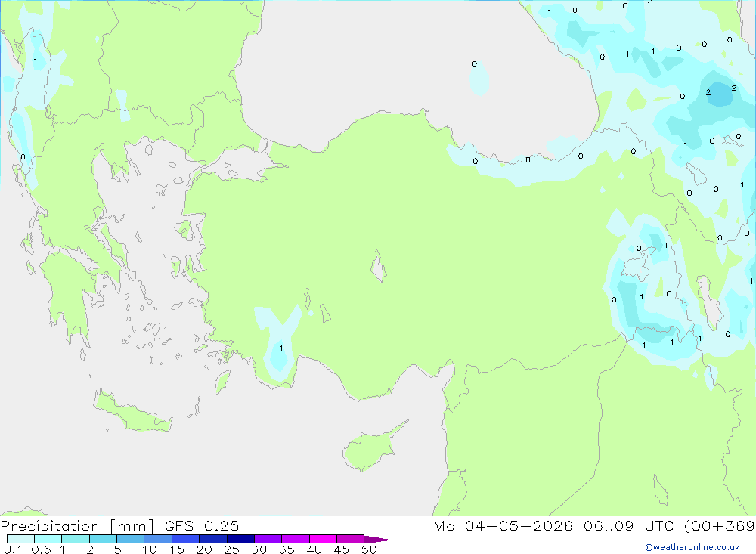Image resolution: width=756 pixels, height=554 pixels.
Task: Pick the 1–2 mm legend color
Action: click(76, 539)
